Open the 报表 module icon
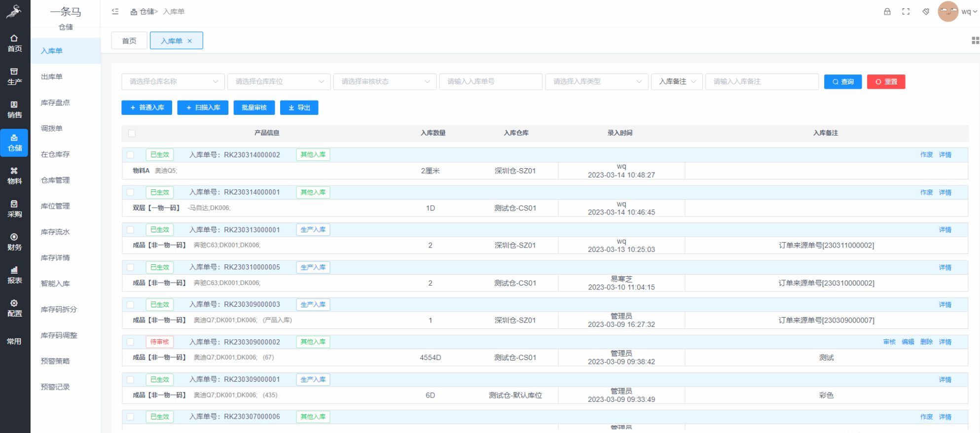 15,275
